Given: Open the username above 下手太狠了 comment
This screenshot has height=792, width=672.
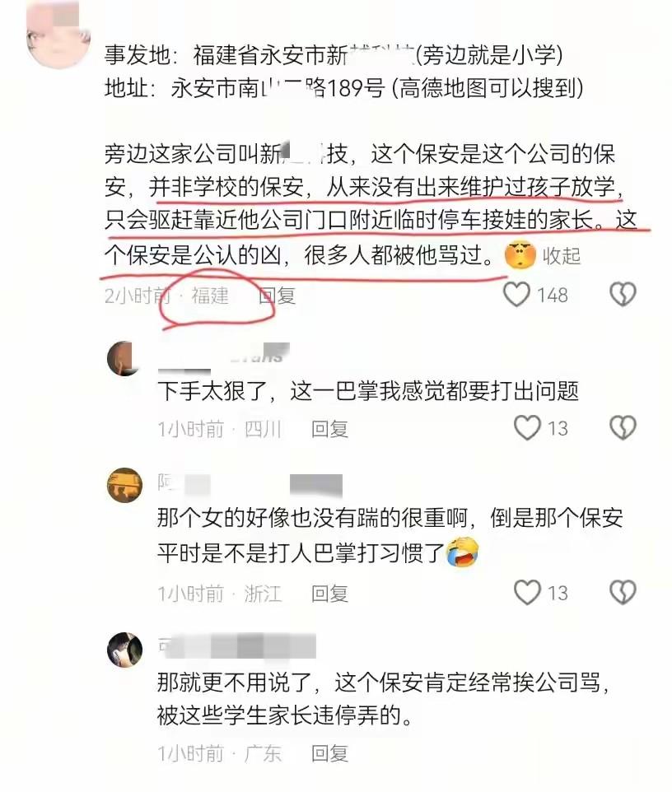Looking at the screenshot, I should [x=224, y=359].
